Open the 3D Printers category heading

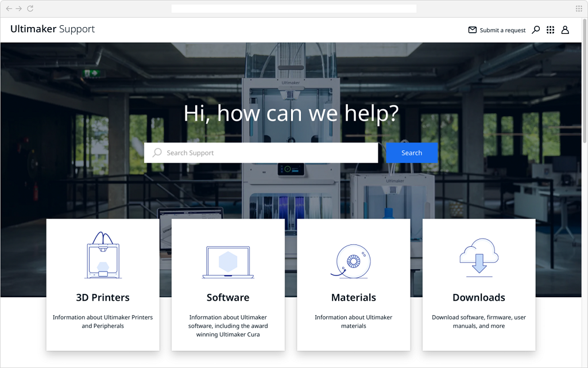click(103, 297)
